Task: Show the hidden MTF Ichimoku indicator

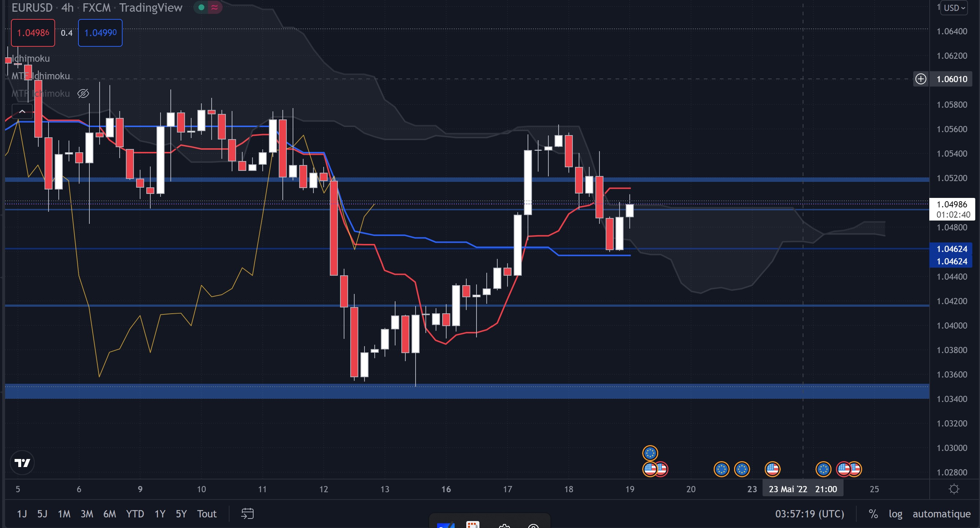Action: 83,93
